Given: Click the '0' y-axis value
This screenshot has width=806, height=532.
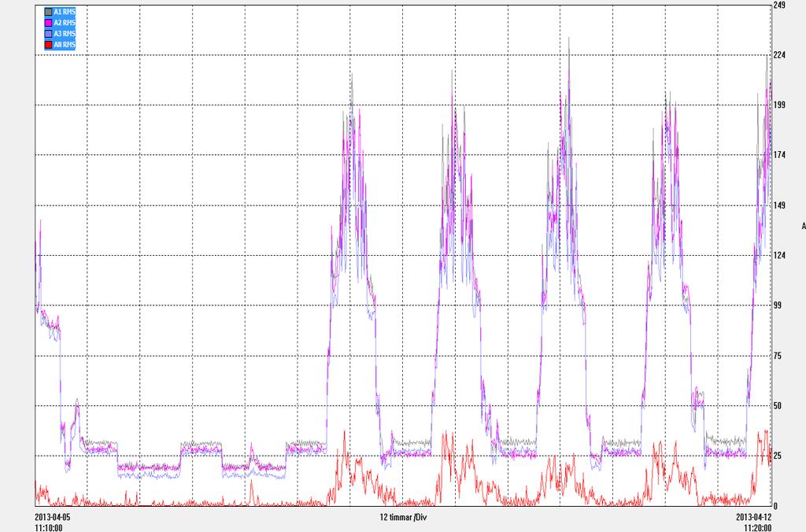Looking at the screenshot, I should pos(775,506).
